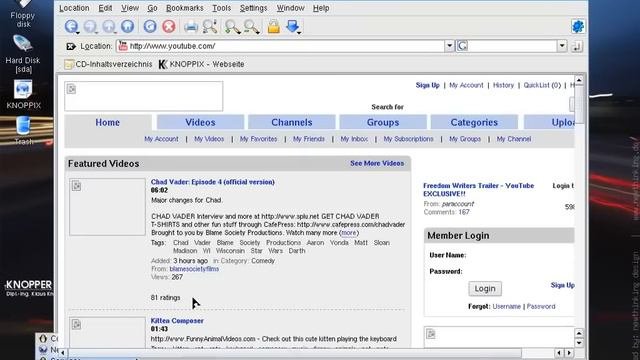Click the page's vertical scrollbar up arrow
The width and height of the screenshot is (640, 360).
point(579,80)
